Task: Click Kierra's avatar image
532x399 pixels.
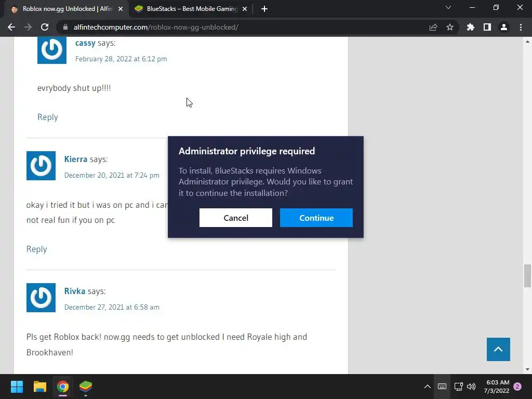Action: pyautogui.click(x=41, y=166)
